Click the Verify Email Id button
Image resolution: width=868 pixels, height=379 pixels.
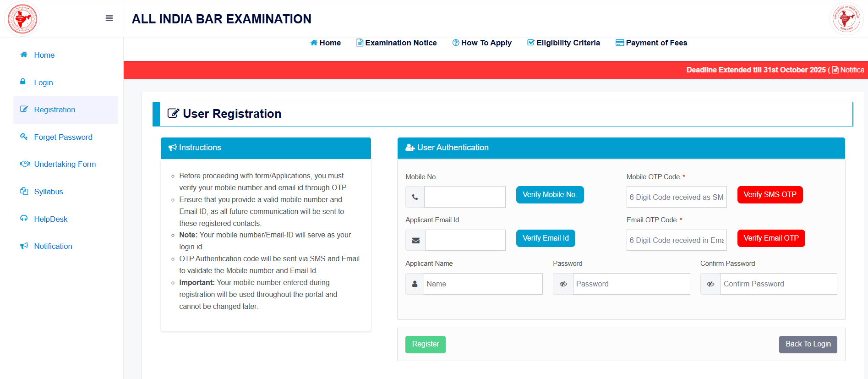pos(546,238)
